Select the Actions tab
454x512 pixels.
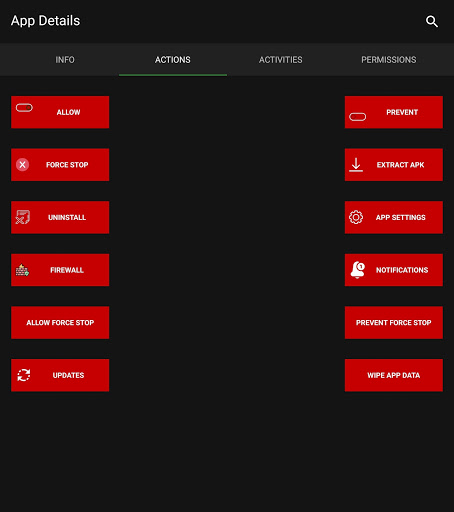pos(173,60)
